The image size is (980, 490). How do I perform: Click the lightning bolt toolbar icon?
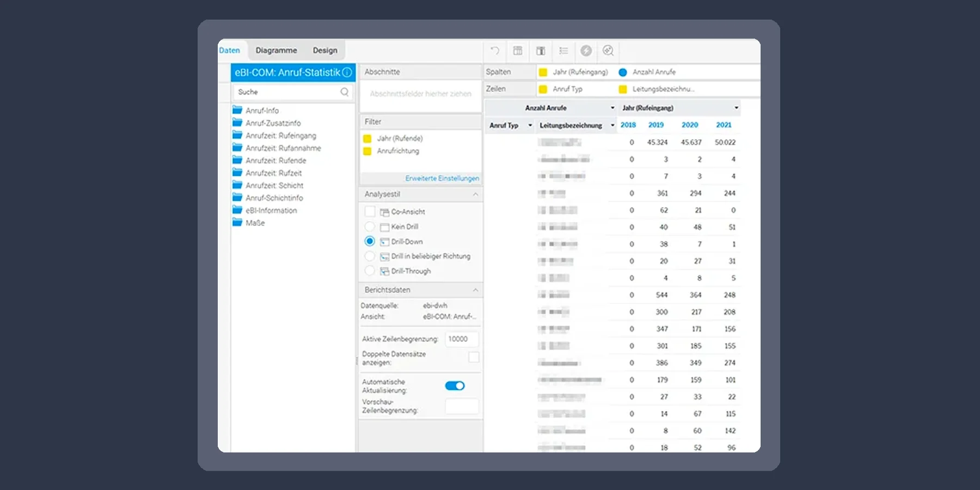[x=586, y=51]
